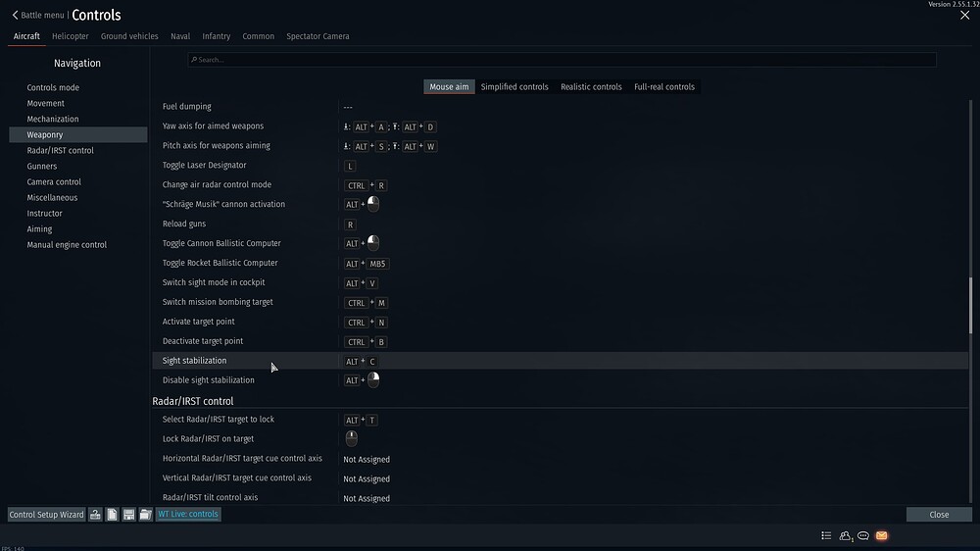This screenshot has width=980, height=551.
Task: Open the chat speech bubble icon
Action: pyautogui.click(x=863, y=536)
